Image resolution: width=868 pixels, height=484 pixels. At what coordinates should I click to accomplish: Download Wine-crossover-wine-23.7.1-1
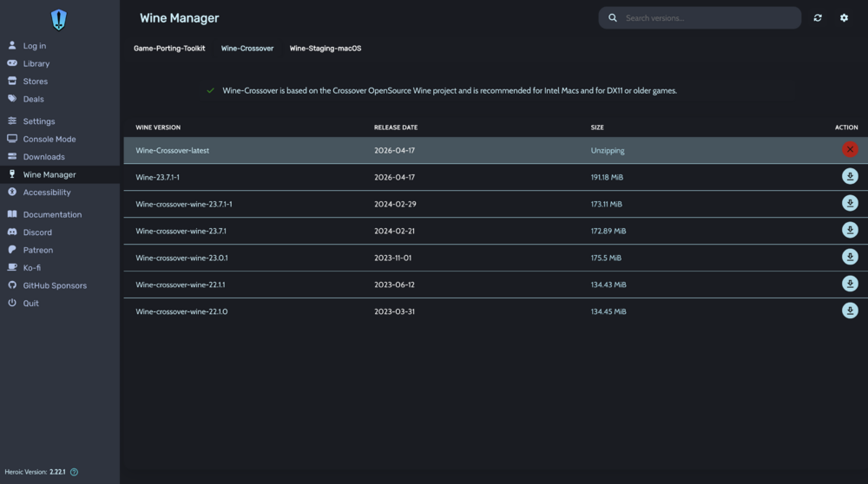pyautogui.click(x=850, y=203)
